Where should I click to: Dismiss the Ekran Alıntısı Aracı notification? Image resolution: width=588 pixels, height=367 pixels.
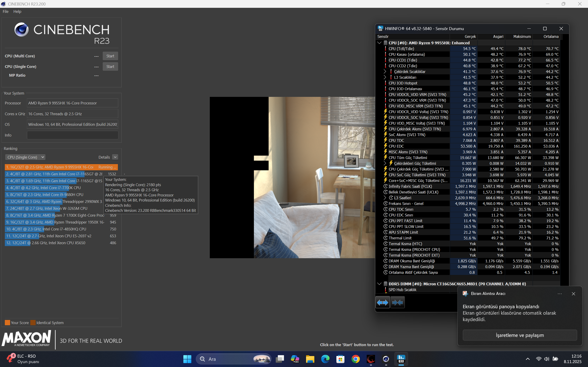tap(574, 294)
